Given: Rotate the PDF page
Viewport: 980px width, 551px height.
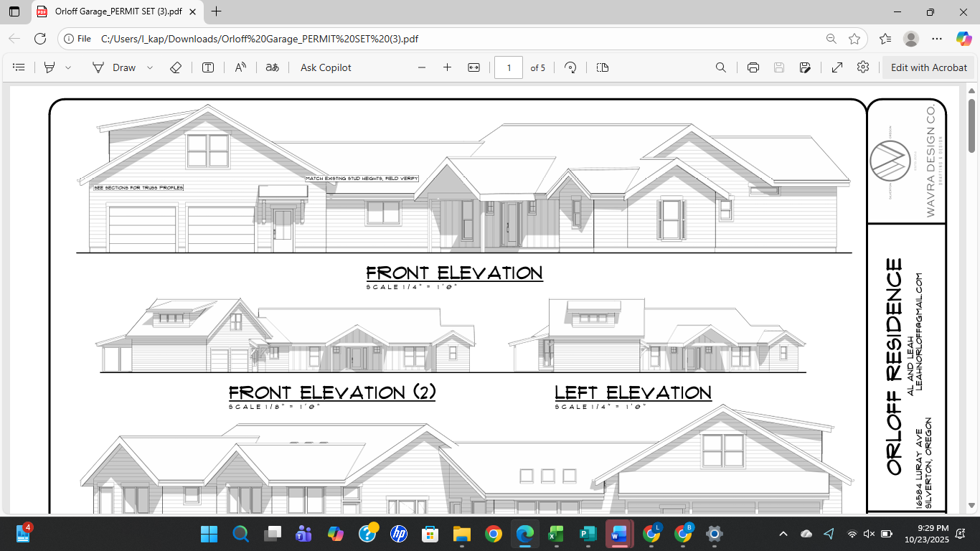Looking at the screenshot, I should (570, 67).
